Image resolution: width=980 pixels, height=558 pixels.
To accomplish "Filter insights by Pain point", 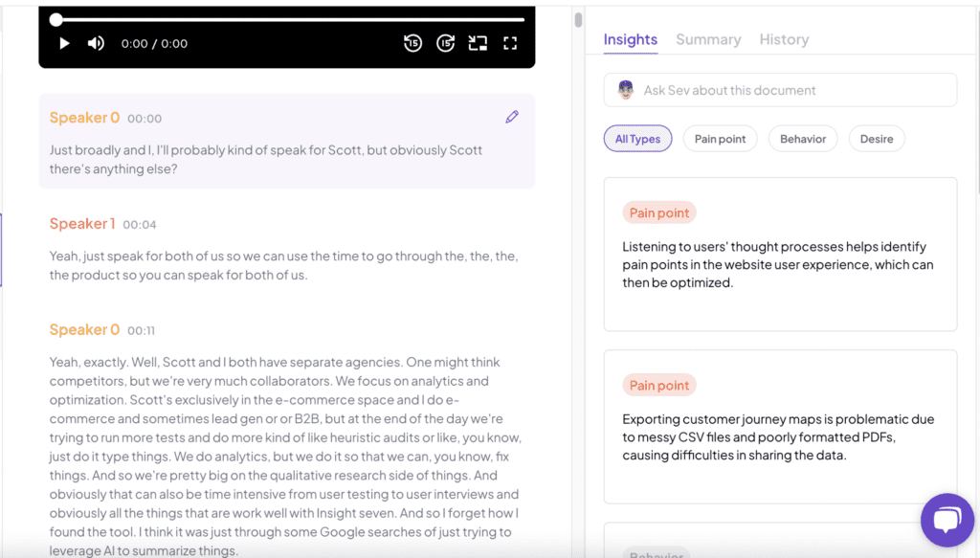I will 720,139.
